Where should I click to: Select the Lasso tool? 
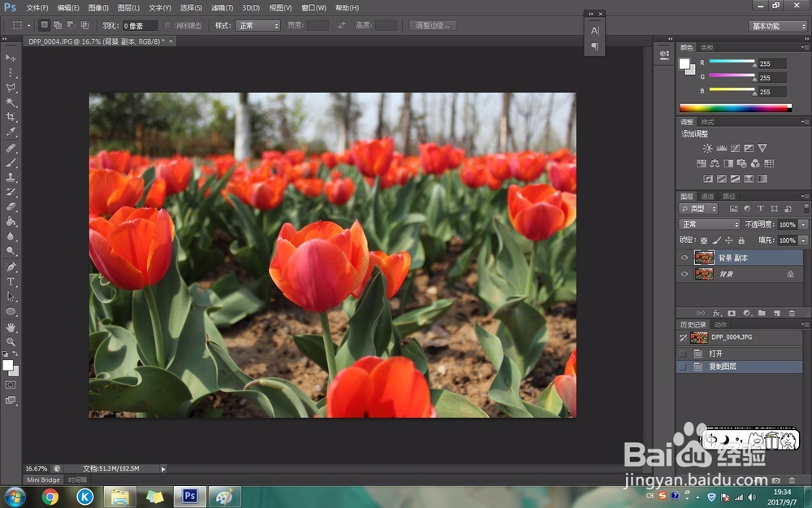[x=11, y=87]
